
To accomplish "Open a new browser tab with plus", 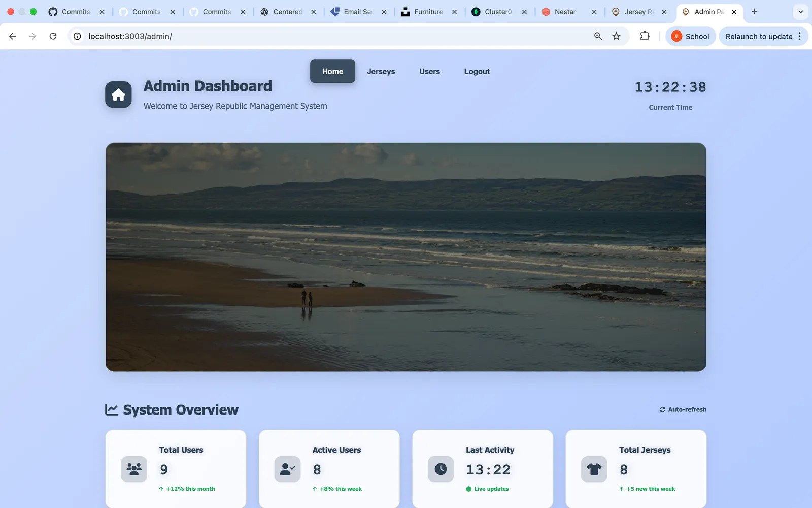I will pyautogui.click(x=754, y=11).
